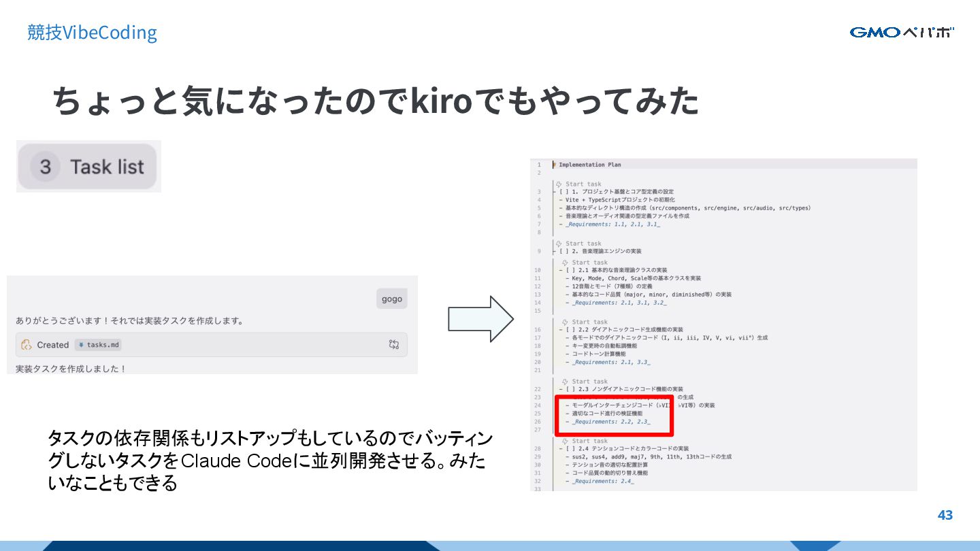The width and height of the screenshot is (980, 551).
Task: Click line number 22 in the editor gutter
Action: 538,389
